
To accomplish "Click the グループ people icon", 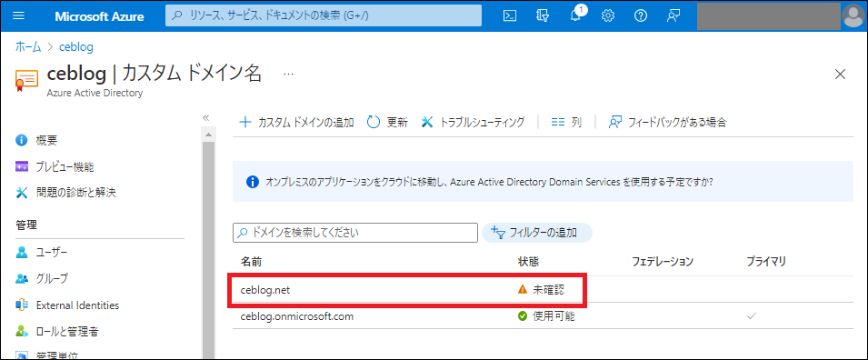I will [22, 278].
